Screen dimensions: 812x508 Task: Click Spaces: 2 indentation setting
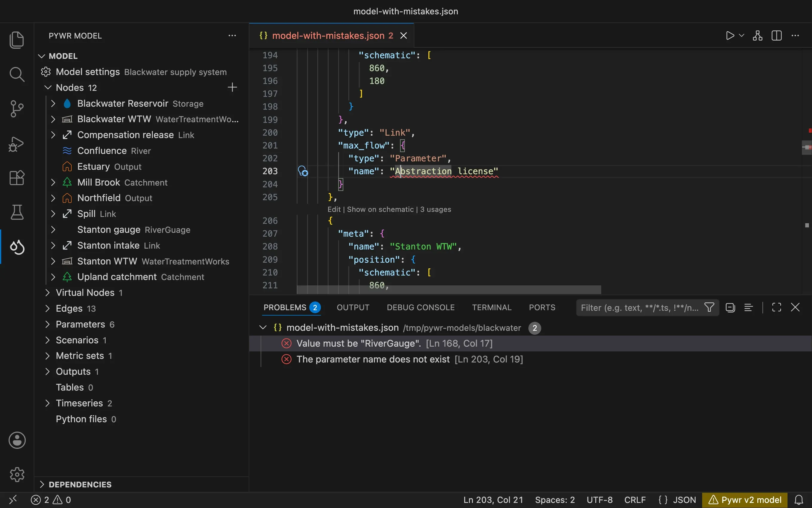[x=555, y=500]
